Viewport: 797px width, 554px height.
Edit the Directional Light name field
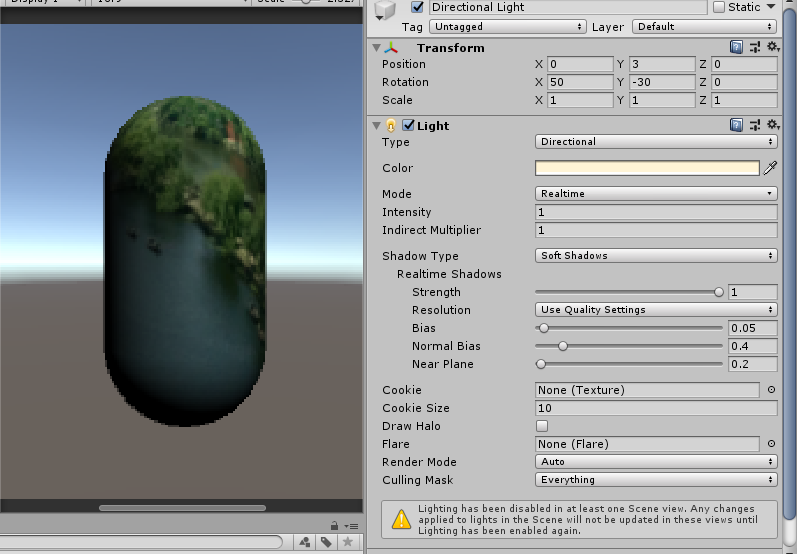pos(568,7)
